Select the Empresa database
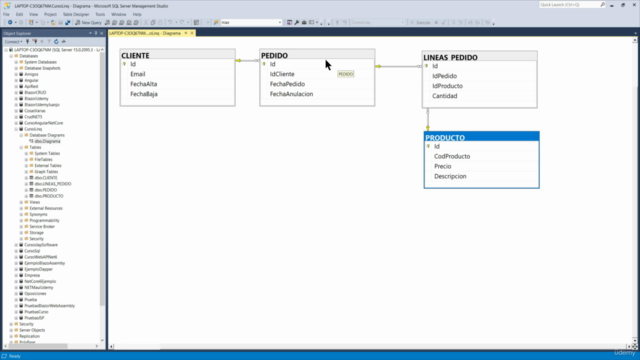 point(32,276)
